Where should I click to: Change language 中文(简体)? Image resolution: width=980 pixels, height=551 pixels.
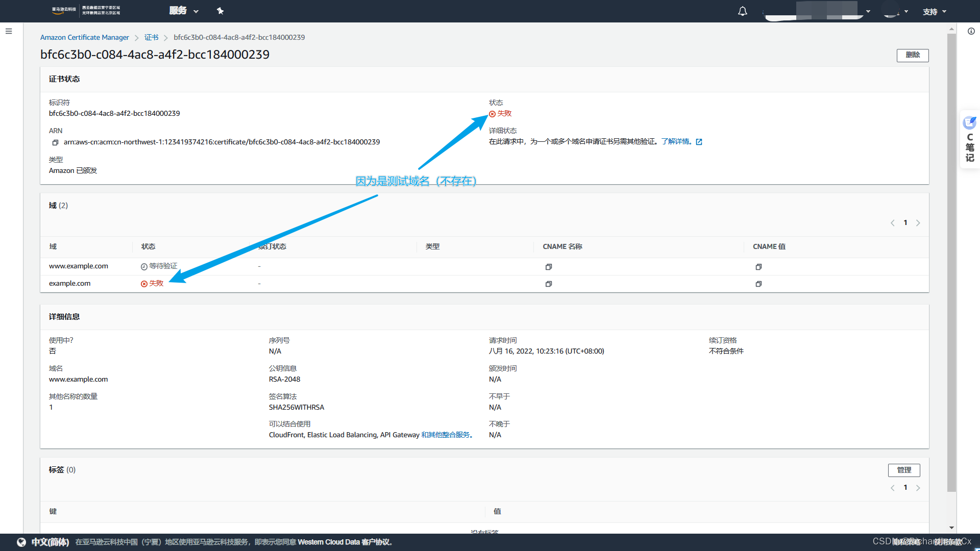coord(50,542)
